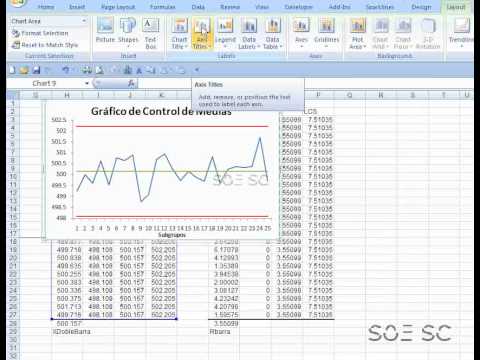The image size is (480, 360).
Task: Select column header T
Action: tap(444, 95)
